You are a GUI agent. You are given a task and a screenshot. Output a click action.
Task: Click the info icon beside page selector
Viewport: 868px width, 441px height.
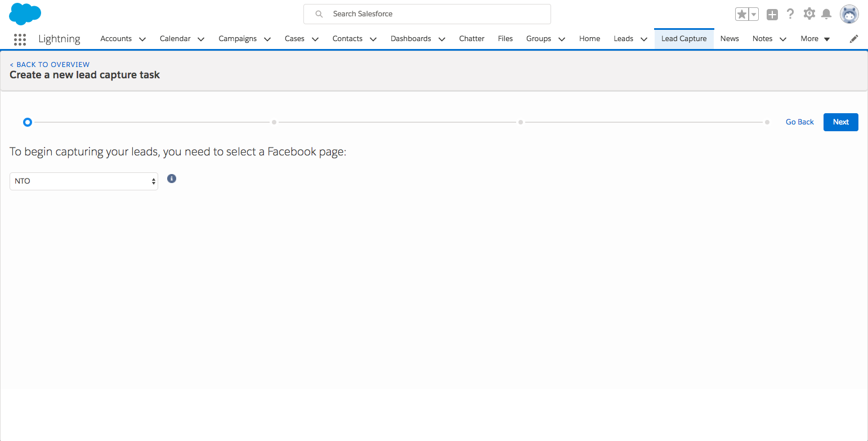tap(172, 179)
